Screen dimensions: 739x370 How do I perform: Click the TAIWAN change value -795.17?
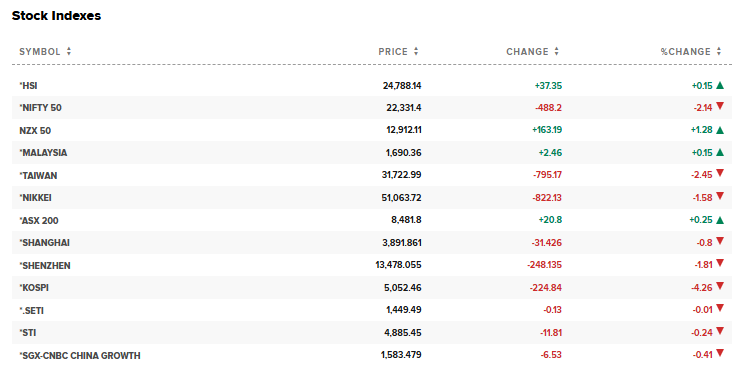pos(548,175)
